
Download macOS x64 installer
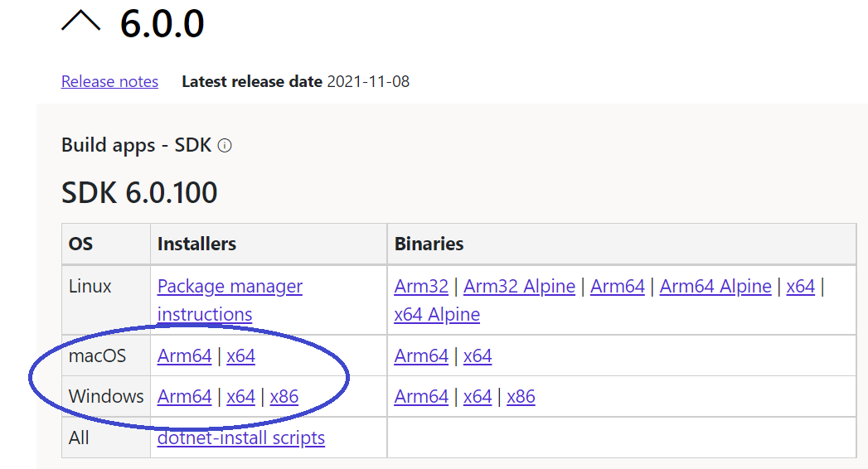pos(240,355)
